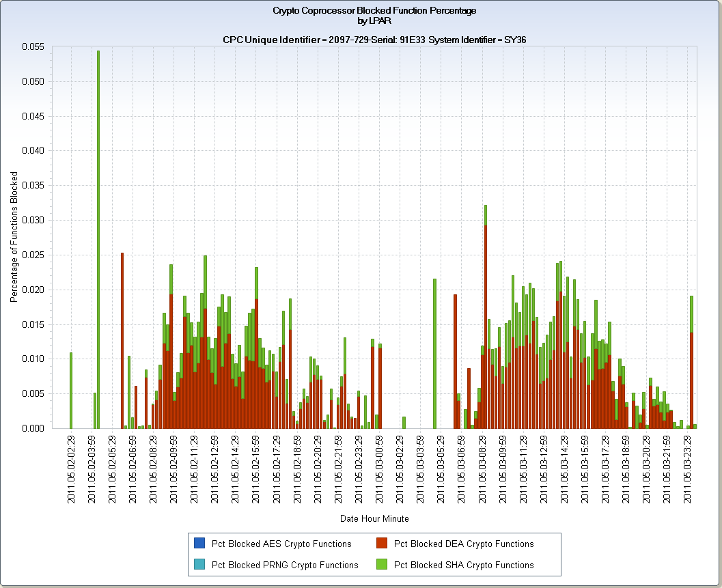Click the 0.055 y-axis tick label
Viewport: 722px width, 588px height.
pos(33,46)
